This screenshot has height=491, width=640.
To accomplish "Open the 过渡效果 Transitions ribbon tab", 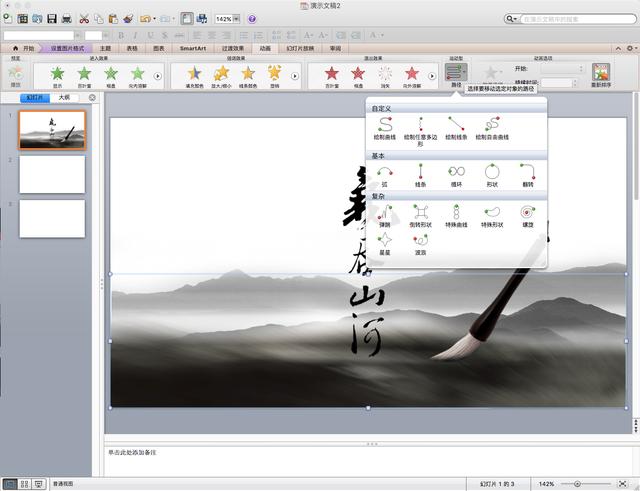I will pos(233,48).
